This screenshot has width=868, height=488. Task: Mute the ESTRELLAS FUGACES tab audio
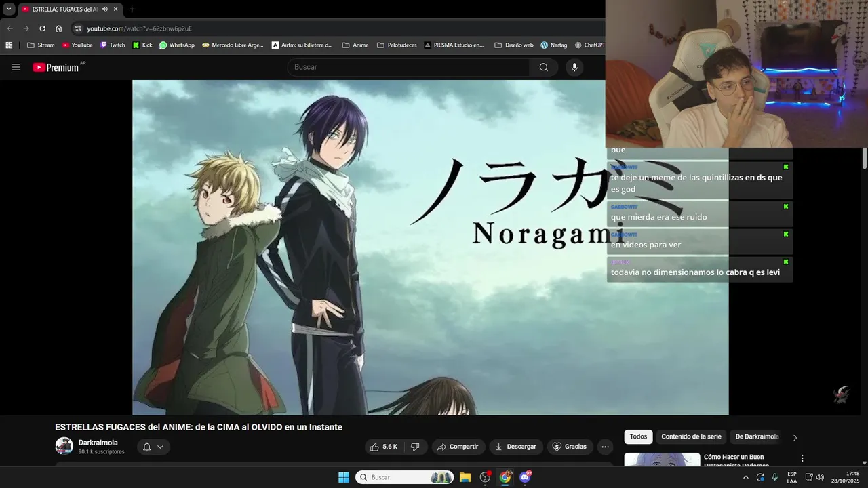click(x=104, y=9)
